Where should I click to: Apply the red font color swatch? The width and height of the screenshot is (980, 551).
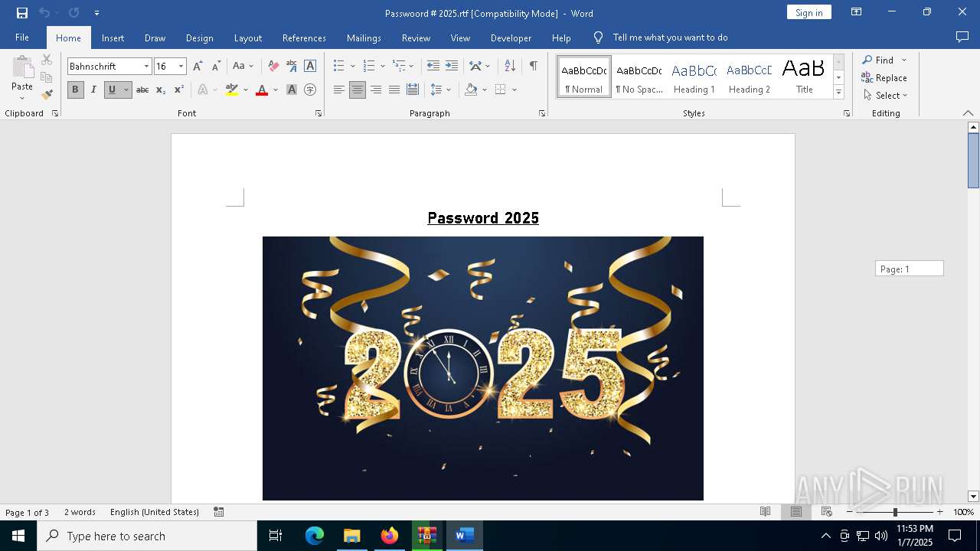pyautogui.click(x=262, y=90)
